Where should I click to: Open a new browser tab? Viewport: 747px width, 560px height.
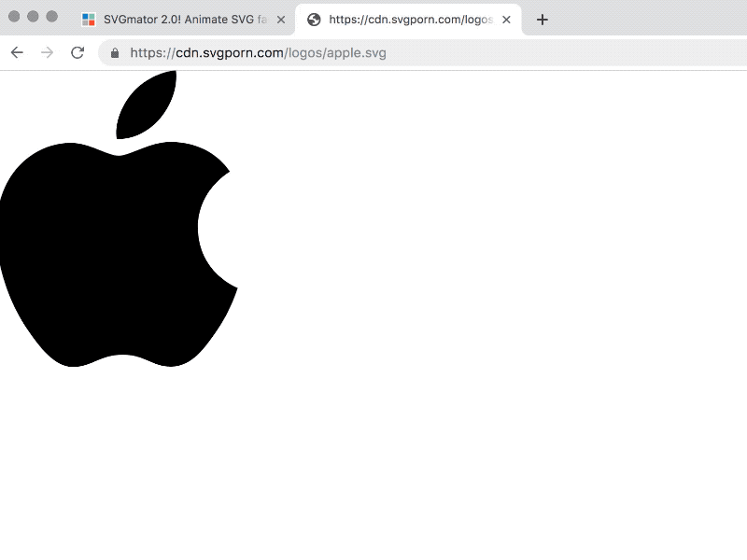point(543,20)
